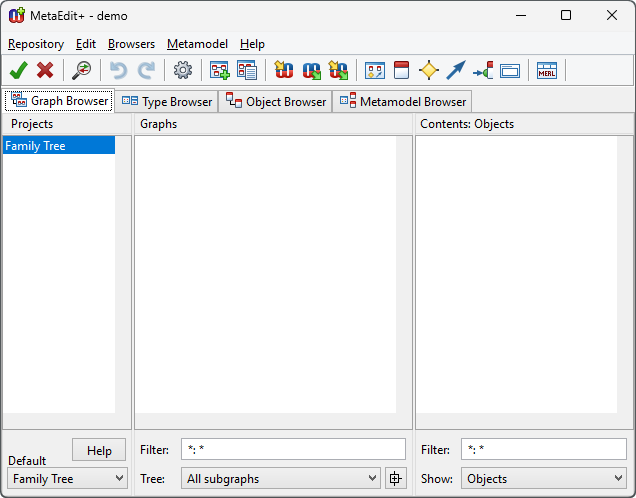The width and height of the screenshot is (636, 498).
Task: Redo the last undone action
Action: 146,71
